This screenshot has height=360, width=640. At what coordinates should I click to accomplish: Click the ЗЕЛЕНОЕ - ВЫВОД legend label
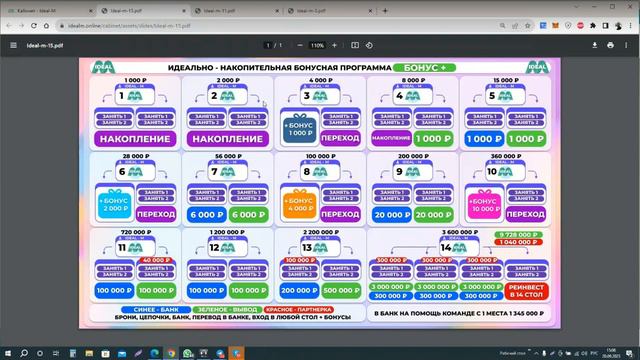point(227,310)
